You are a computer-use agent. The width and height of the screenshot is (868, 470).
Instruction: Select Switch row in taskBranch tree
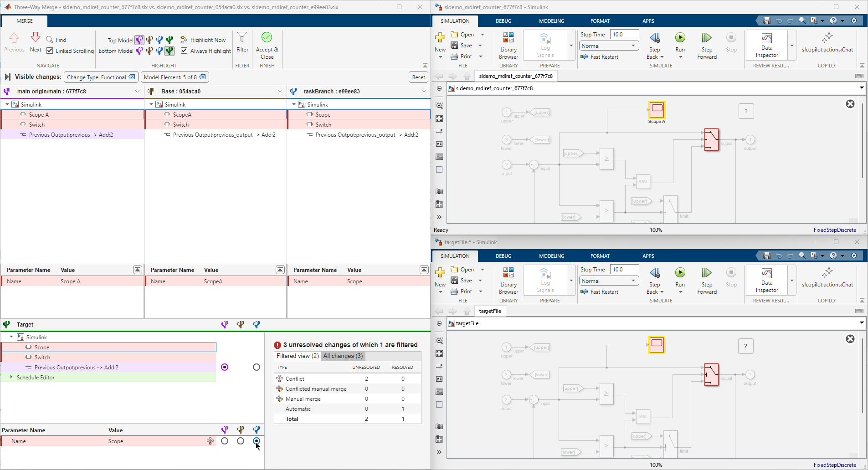[x=359, y=125]
